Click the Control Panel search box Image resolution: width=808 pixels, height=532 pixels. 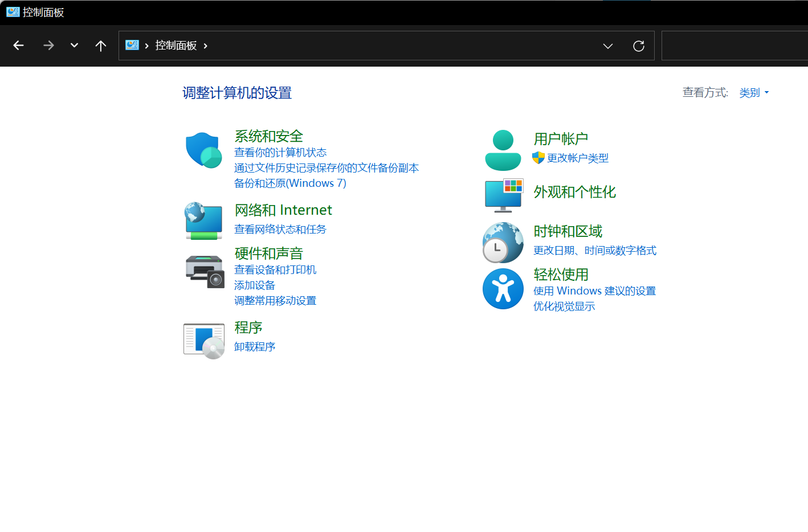pos(734,46)
